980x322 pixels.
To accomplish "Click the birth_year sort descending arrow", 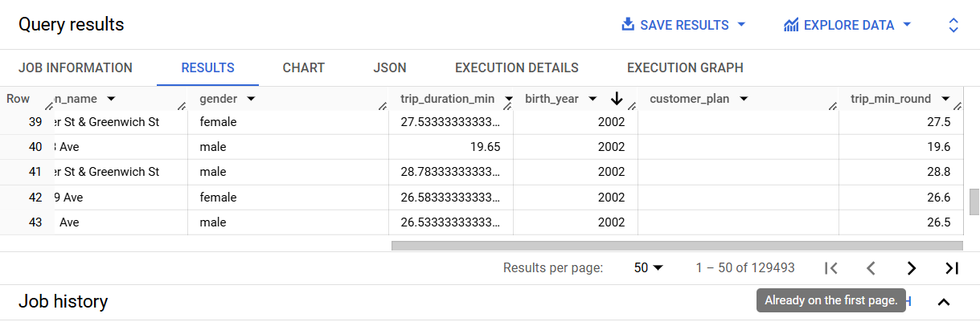I will [617, 99].
